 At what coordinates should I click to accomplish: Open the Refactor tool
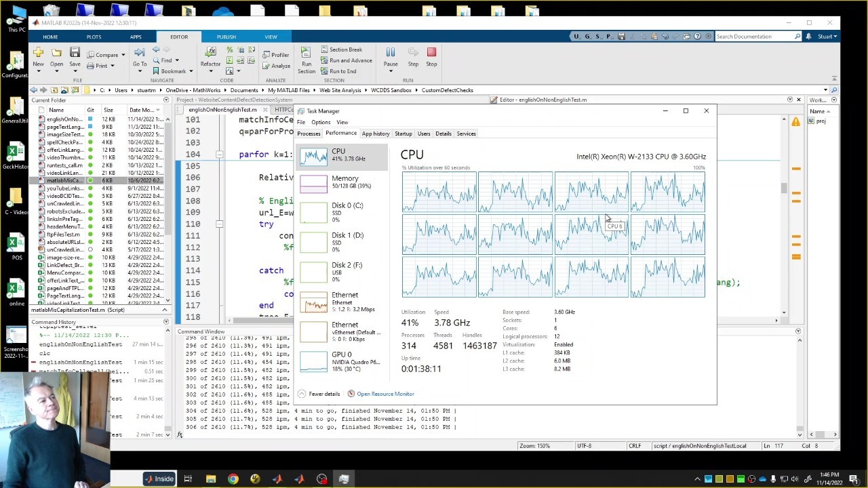pyautogui.click(x=210, y=53)
